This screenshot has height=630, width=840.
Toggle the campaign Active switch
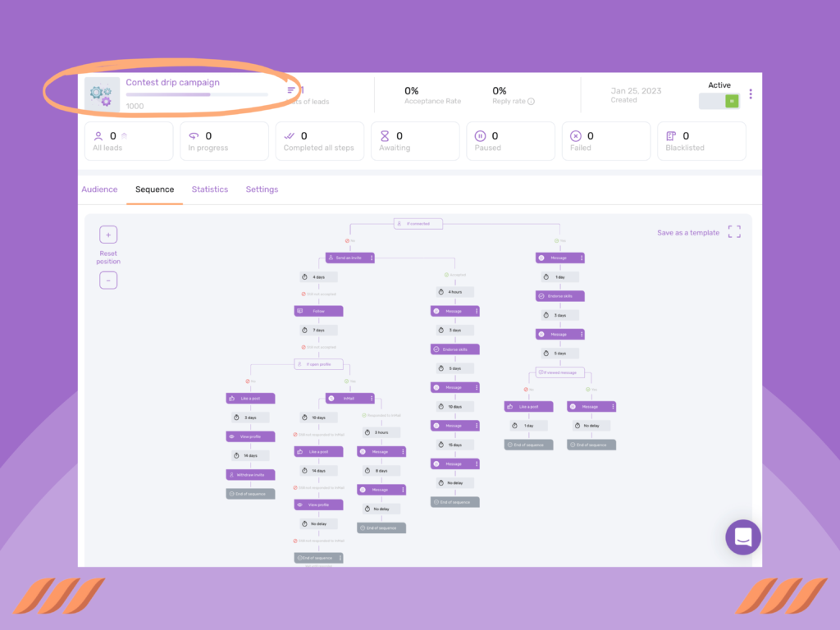[719, 101]
